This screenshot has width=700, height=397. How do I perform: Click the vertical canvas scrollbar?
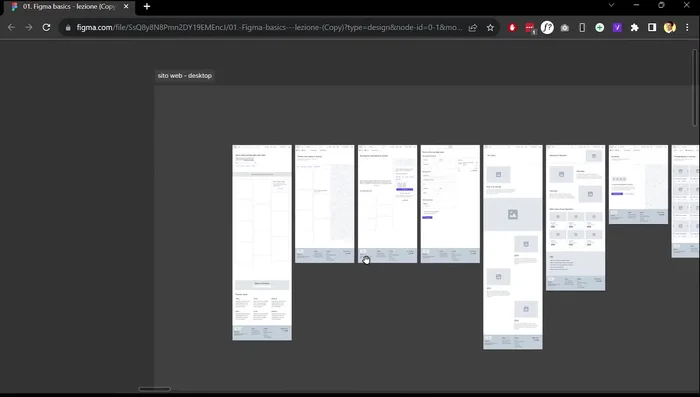tap(695, 88)
